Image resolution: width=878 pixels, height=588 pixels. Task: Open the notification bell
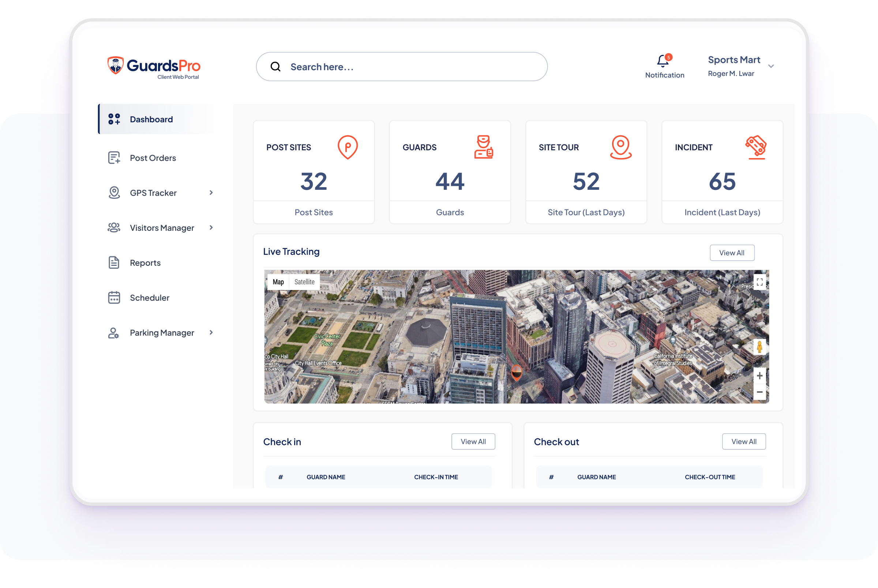[x=663, y=60]
